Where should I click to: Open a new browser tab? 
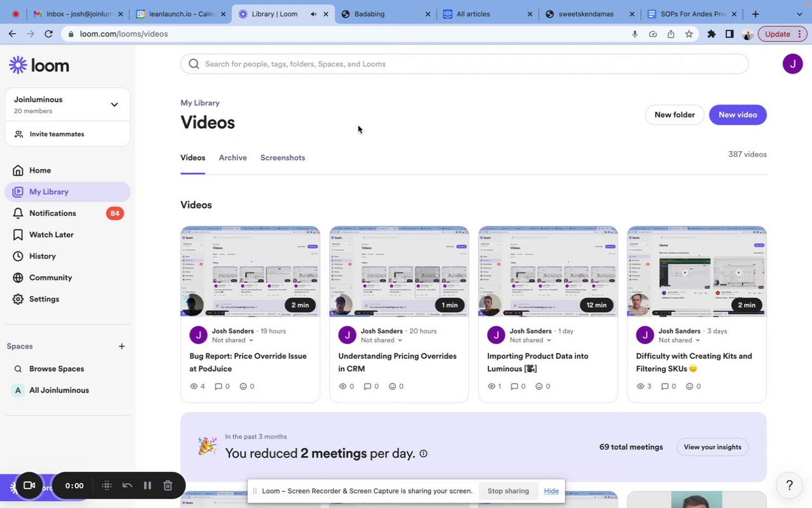(756, 14)
